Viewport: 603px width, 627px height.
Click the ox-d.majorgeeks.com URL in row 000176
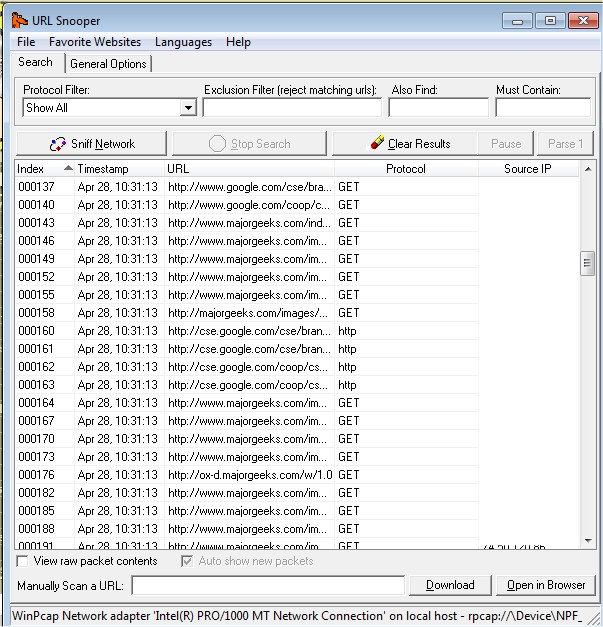[x=250, y=475]
